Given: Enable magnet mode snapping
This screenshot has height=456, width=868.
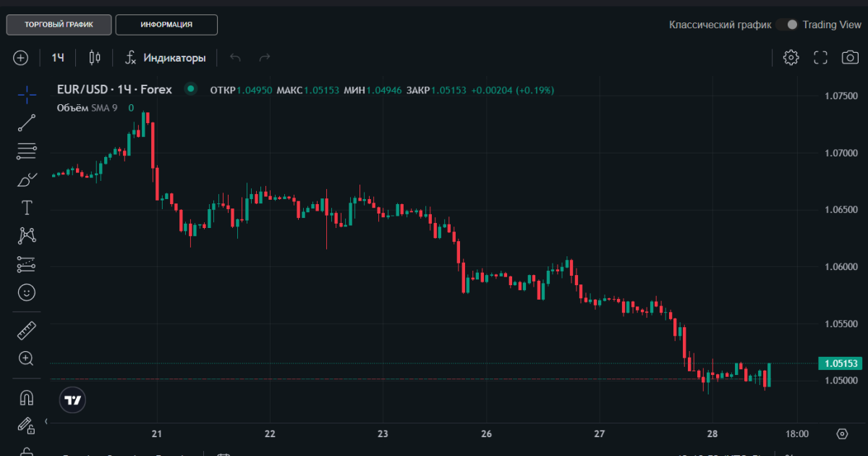Looking at the screenshot, I should click(27, 398).
